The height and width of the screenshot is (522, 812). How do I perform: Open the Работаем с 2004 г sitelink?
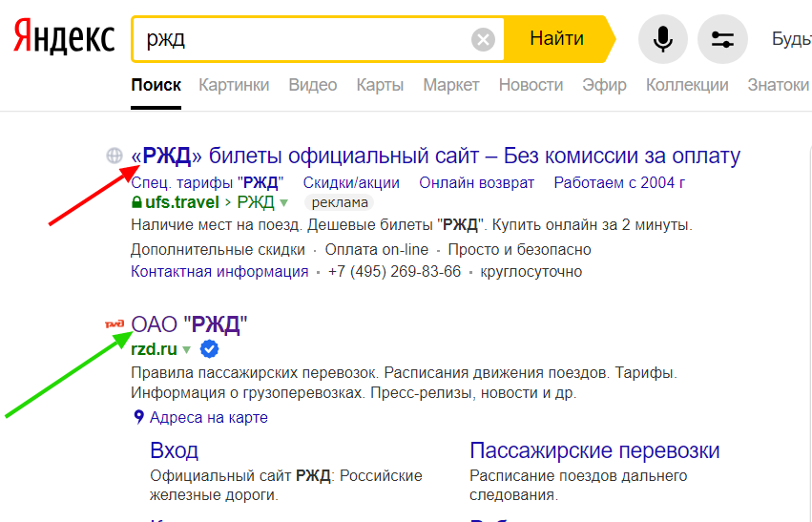619,183
